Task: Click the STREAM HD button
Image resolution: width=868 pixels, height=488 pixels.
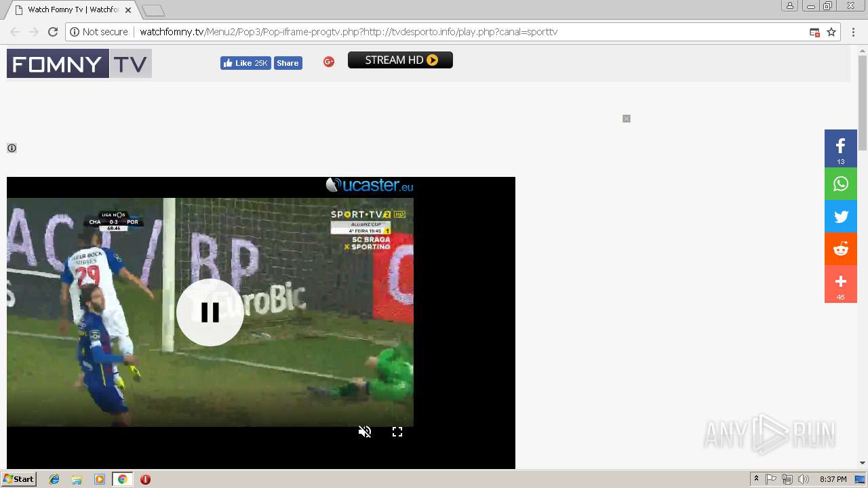Action: (x=400, y=60)
